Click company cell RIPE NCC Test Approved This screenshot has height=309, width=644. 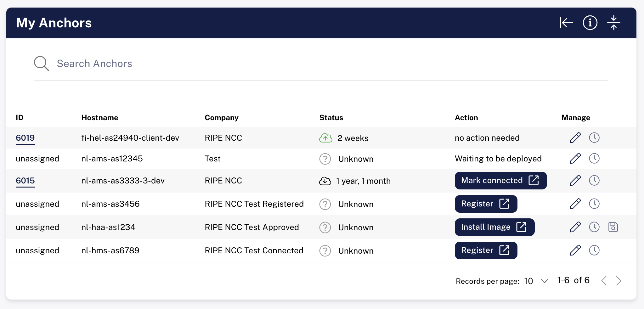[252, 227]
